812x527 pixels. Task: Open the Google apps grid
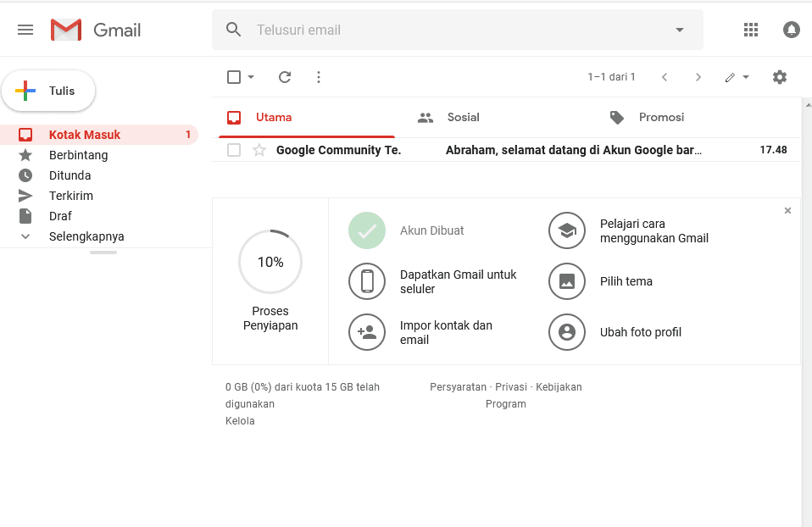tap(751, 30)
